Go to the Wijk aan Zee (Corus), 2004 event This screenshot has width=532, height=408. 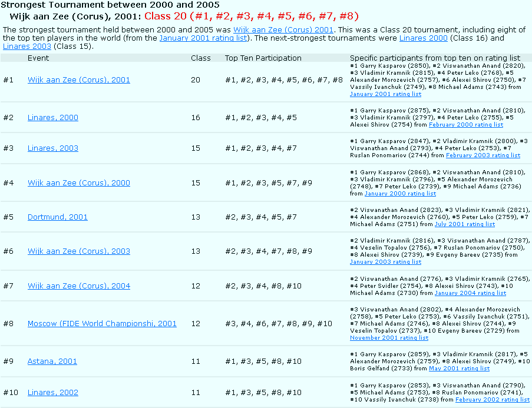click(x=79, y=286)
